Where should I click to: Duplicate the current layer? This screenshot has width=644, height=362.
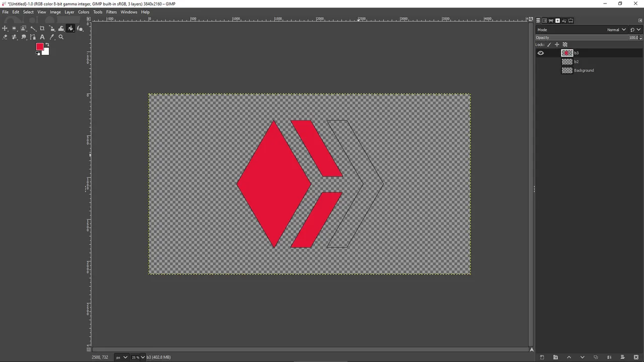tap(596, 357)
